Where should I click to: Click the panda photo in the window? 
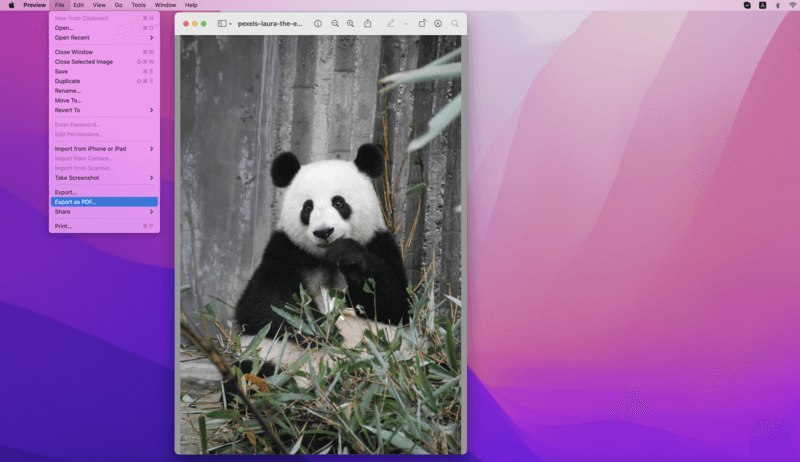pyautogui.click(x=320, y=244)
